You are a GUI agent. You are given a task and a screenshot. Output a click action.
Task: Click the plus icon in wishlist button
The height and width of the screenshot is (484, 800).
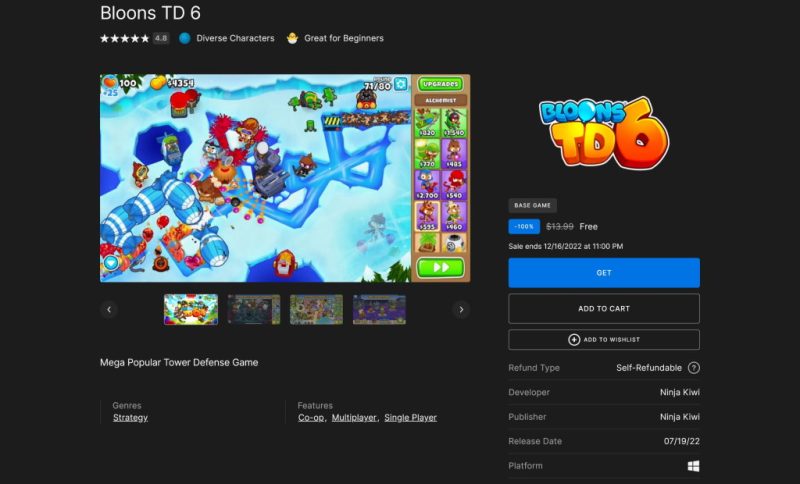[x=574, y=340]
